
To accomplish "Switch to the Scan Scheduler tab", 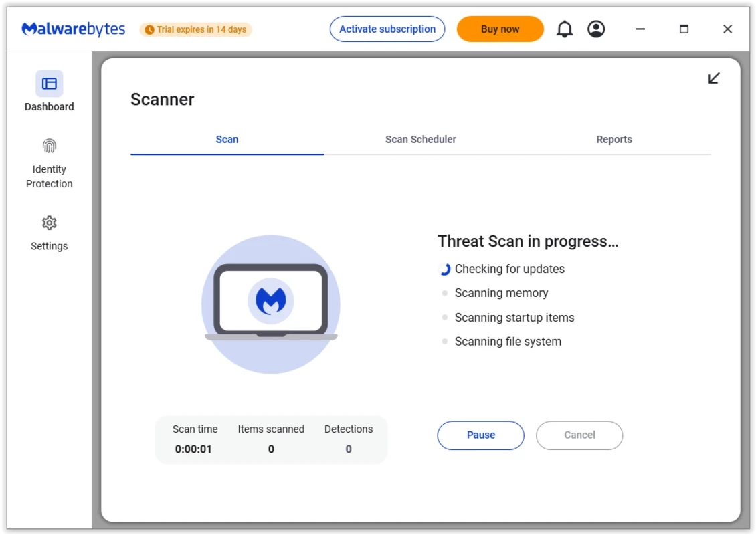I will click(420, 140).
